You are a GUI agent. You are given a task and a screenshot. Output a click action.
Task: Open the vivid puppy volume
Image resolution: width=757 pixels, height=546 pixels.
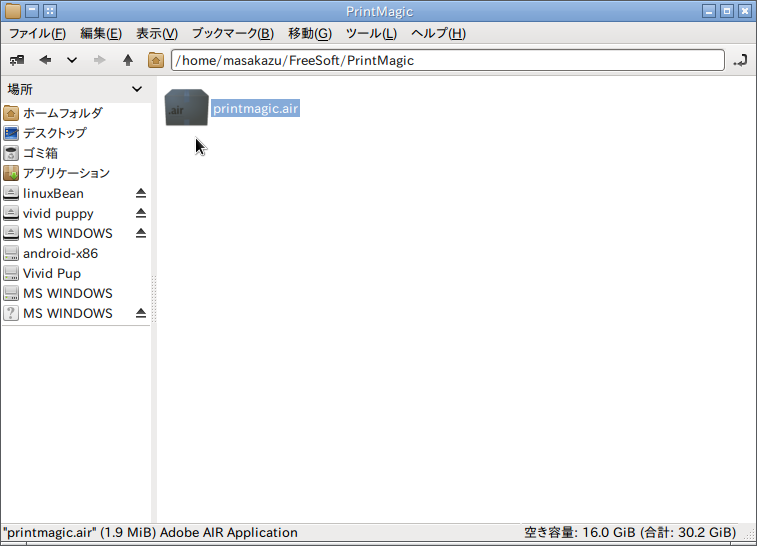coord(58,213)
